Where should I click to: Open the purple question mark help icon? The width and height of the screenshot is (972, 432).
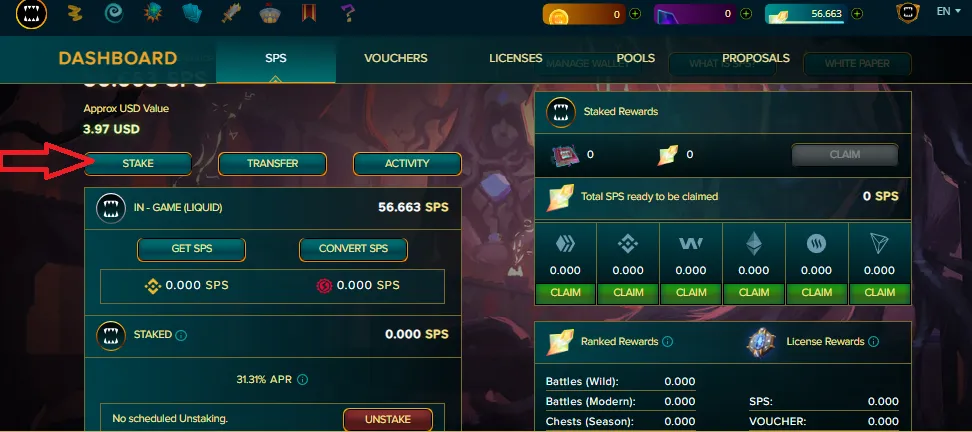pos(348,12)
